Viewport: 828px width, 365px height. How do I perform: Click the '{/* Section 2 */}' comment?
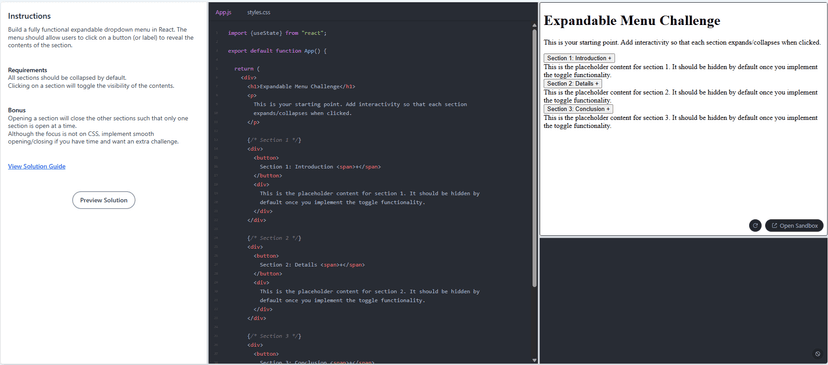coord(274,238)
